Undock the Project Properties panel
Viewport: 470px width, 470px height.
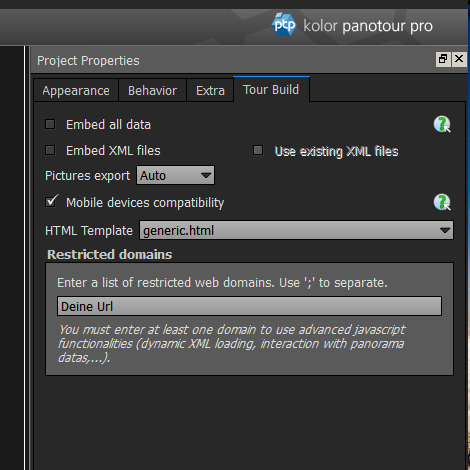click(443, 59)
